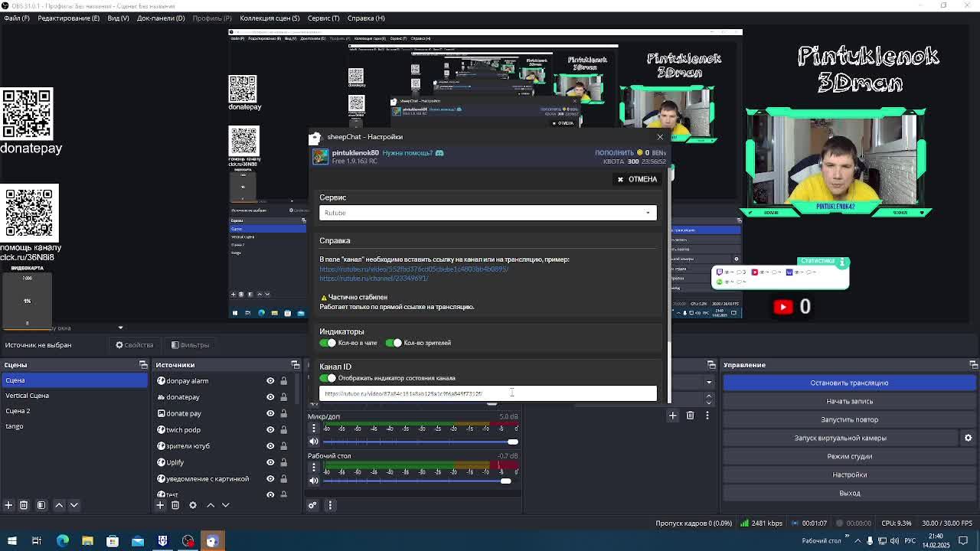Open the Коллекция сцен menu
The image size is (980, 551).
tap(269, 18)
